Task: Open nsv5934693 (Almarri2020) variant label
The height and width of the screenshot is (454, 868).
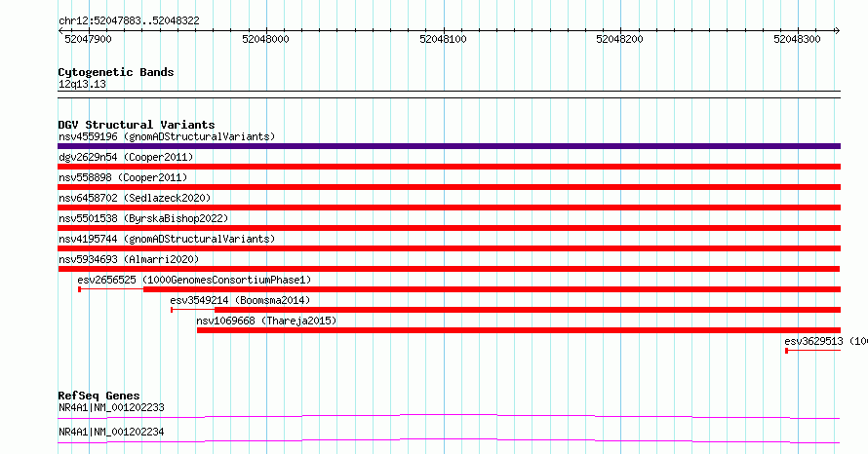Action: click(x=129, y=259)
